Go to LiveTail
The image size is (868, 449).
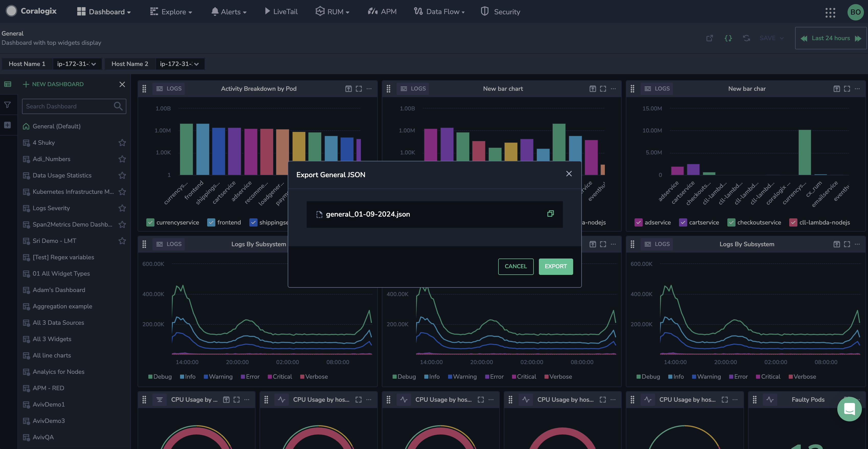tap(281, 12)
